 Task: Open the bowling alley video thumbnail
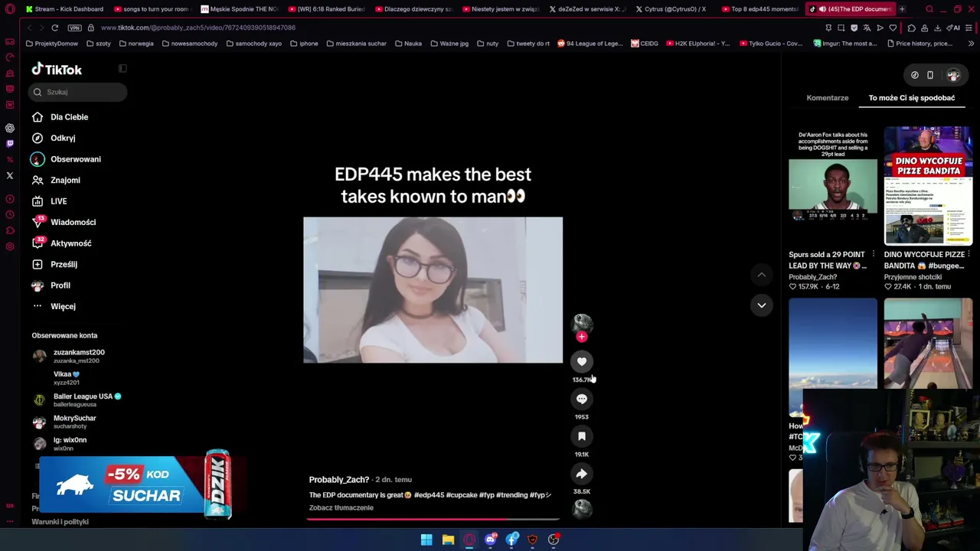tap(928, 343)
